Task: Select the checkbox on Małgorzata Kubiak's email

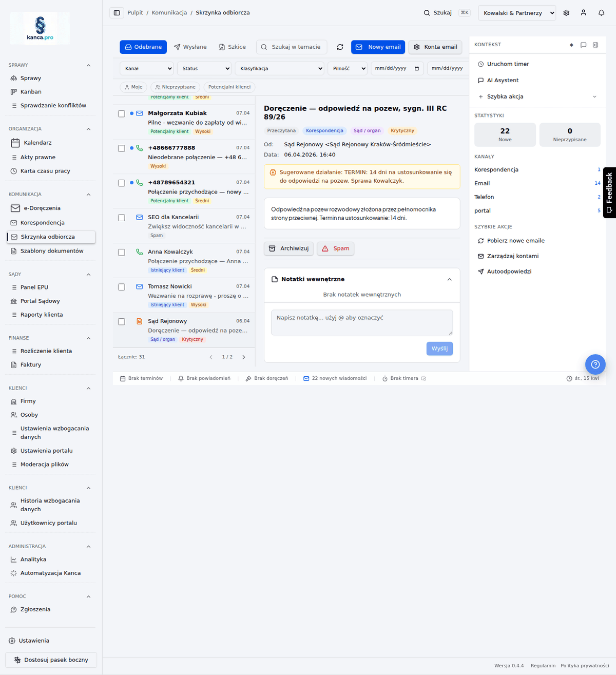Action: point(121,113)
